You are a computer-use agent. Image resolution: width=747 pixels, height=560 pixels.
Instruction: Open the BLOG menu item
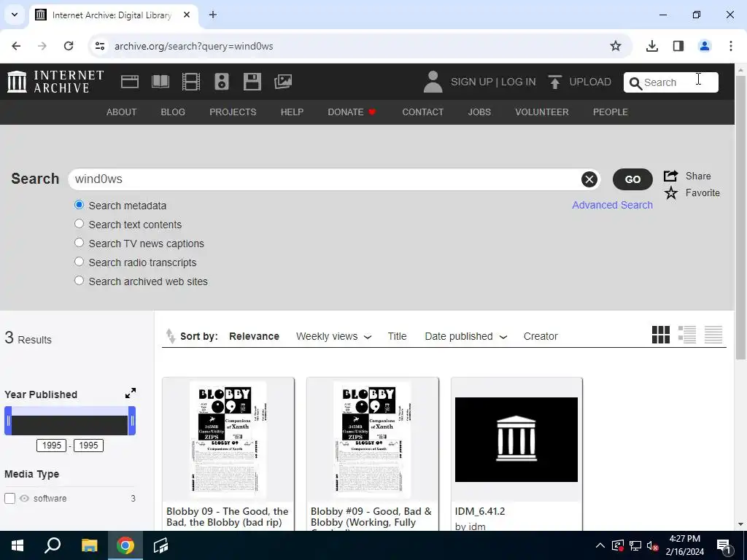[x=173, y=112]
